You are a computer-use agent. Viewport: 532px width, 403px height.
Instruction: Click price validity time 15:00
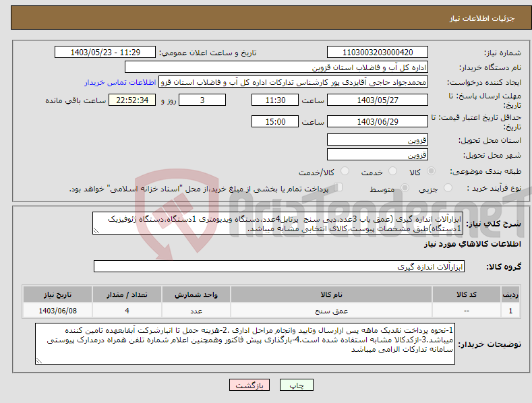(x=275, y=121)
